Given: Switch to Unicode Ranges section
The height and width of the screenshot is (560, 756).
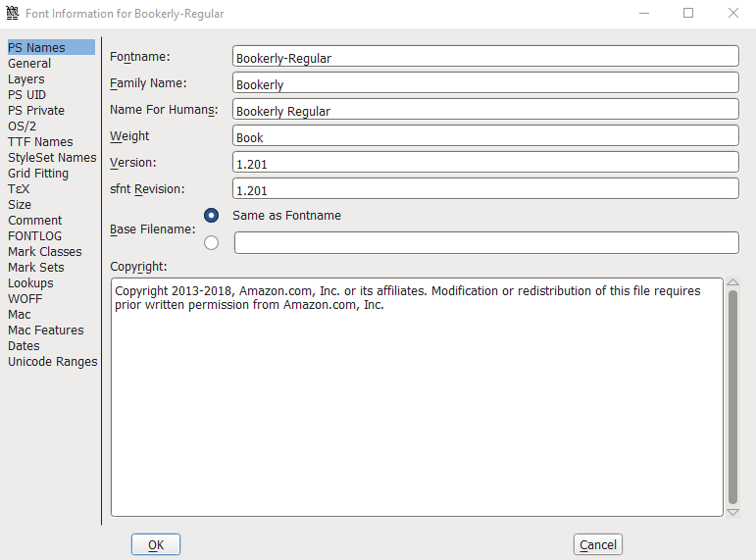Looking at the screenshot, I should tap(53, 362).
